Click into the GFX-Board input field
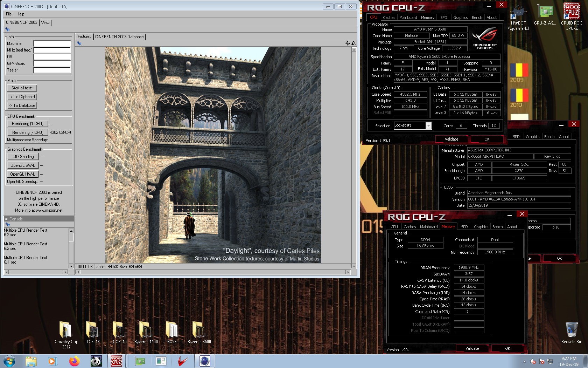Screen dimensions: 588x368 pyautogui.click(x=52, y=63)
